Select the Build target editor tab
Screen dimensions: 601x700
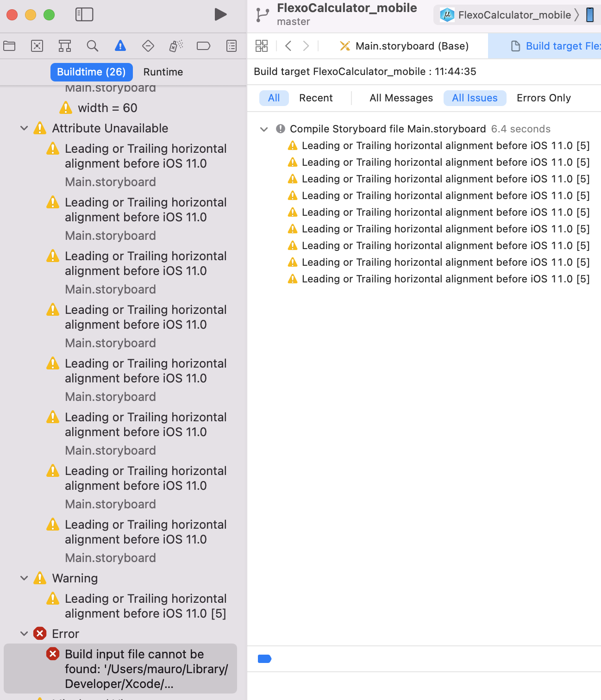pos(545,46)
